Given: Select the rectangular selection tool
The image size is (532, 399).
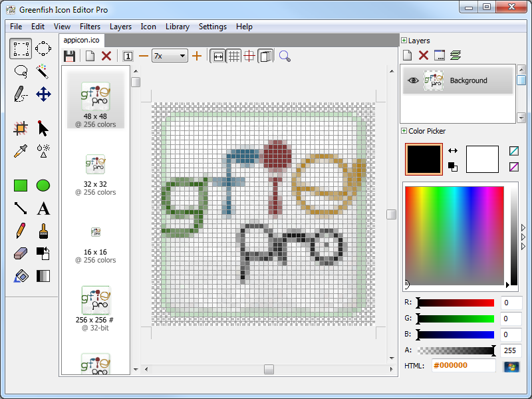Looking at the screenshot, I should [x=20, y=48].
